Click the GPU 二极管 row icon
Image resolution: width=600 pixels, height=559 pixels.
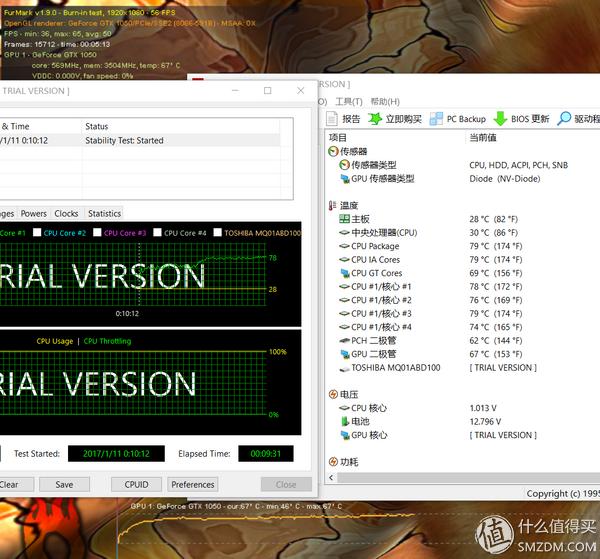[x=345, y=354]
